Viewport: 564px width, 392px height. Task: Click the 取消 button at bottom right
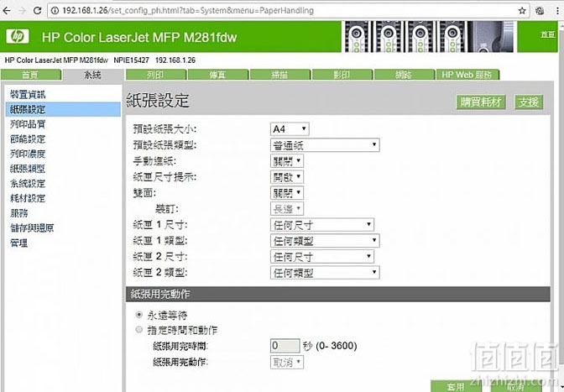516,386
